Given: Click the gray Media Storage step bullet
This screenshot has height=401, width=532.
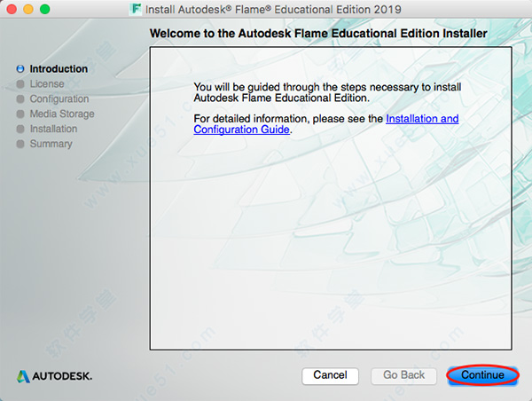Looking at the screenshot, I should coord(20,114).
